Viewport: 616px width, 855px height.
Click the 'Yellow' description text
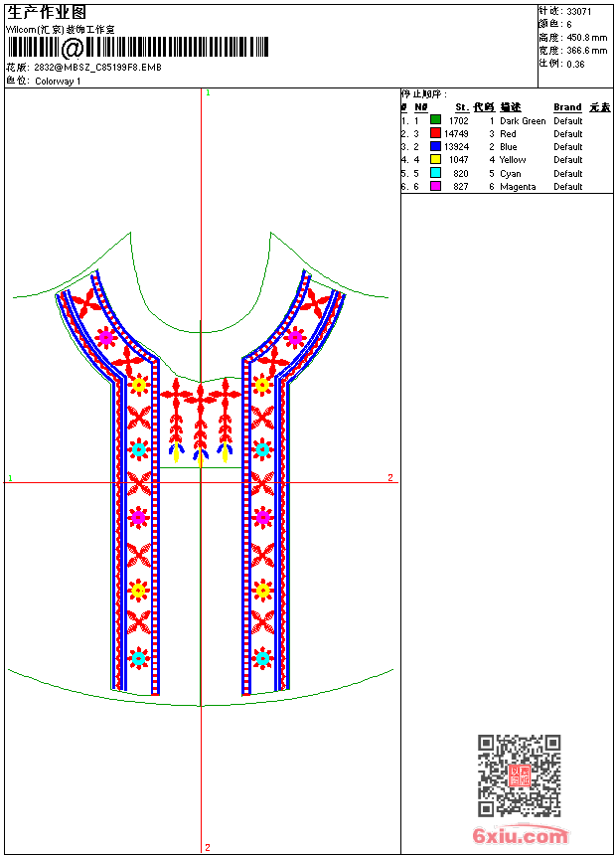pos(513,160)
